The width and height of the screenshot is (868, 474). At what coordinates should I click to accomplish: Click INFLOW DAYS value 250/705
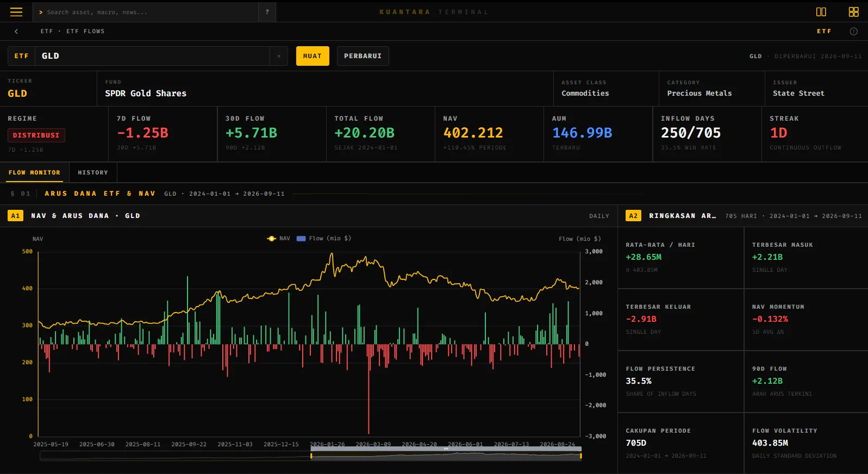pos(691,133)
